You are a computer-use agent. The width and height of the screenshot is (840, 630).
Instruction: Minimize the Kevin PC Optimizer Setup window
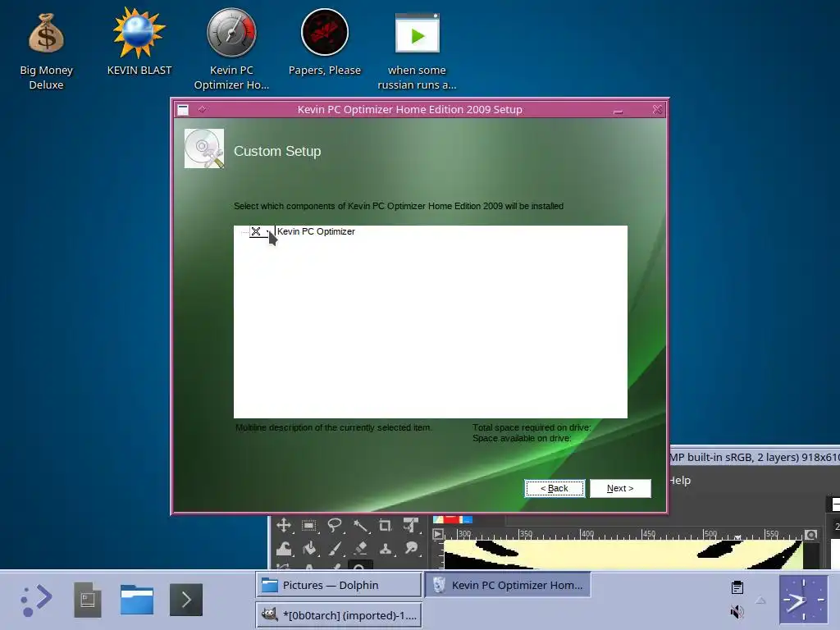[619, 111]
